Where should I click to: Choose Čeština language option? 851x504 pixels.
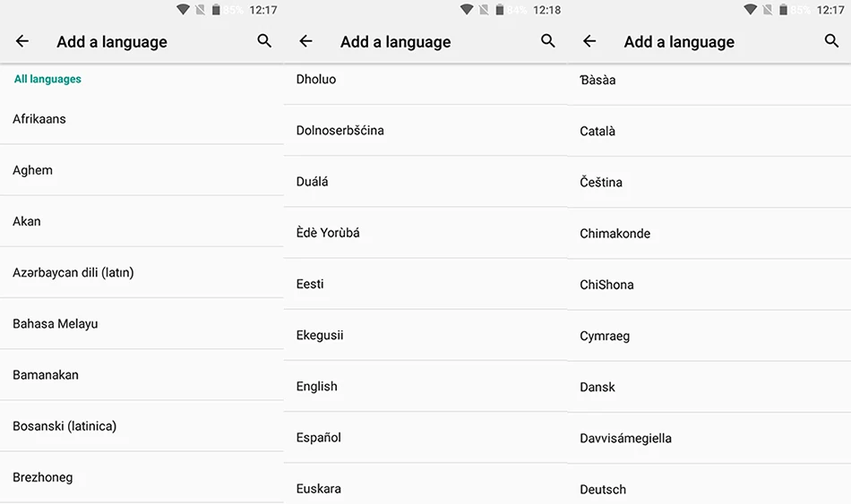coord(709,183)
